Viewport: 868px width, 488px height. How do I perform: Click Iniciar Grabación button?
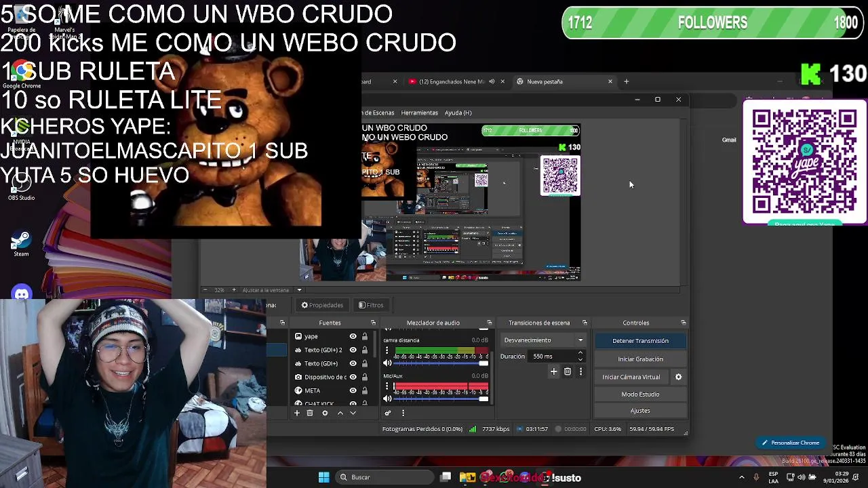pos(640,359)
